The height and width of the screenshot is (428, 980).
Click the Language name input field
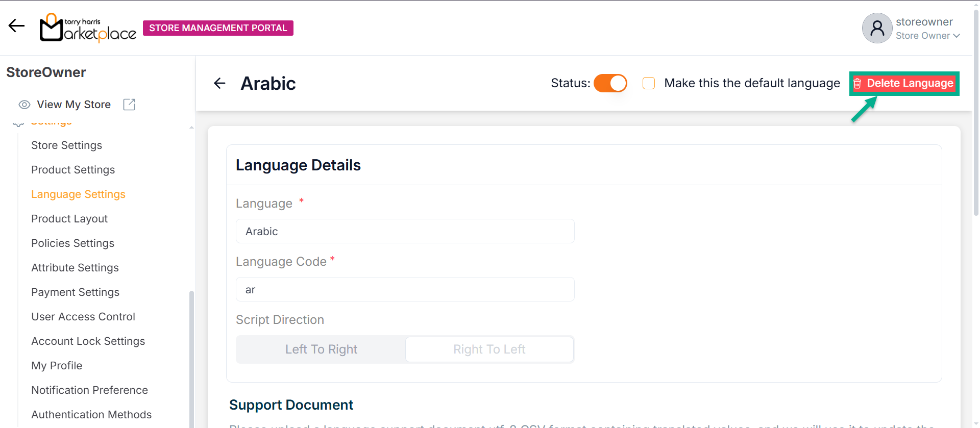(x=405, y=232)
